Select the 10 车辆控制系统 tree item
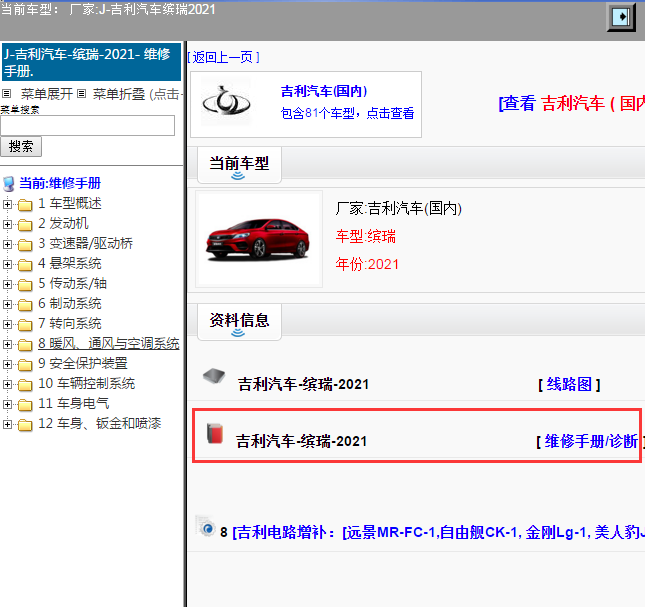 pos(86,384)
